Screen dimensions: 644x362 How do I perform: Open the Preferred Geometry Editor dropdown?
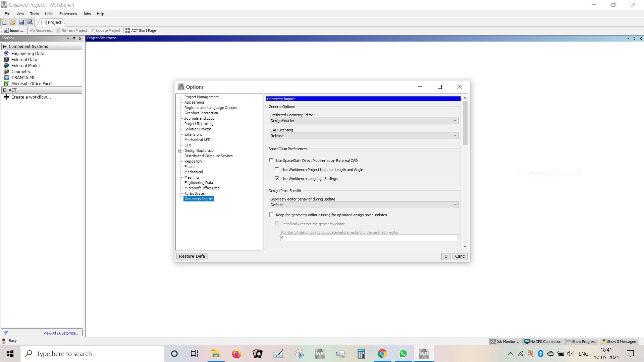click(364, 121)
